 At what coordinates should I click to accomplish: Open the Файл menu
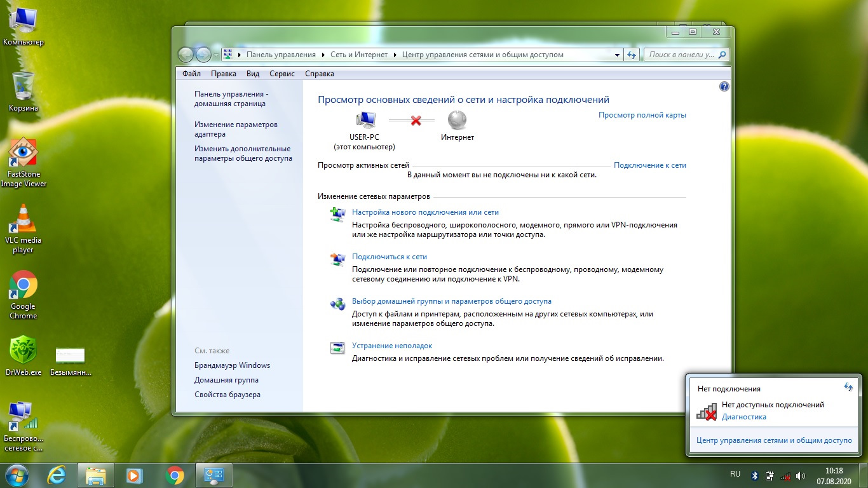(x=191, y=74)
